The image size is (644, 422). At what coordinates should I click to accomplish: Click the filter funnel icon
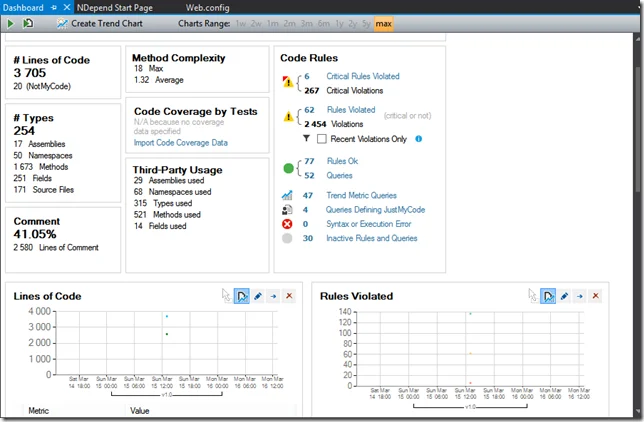point(306,138)
